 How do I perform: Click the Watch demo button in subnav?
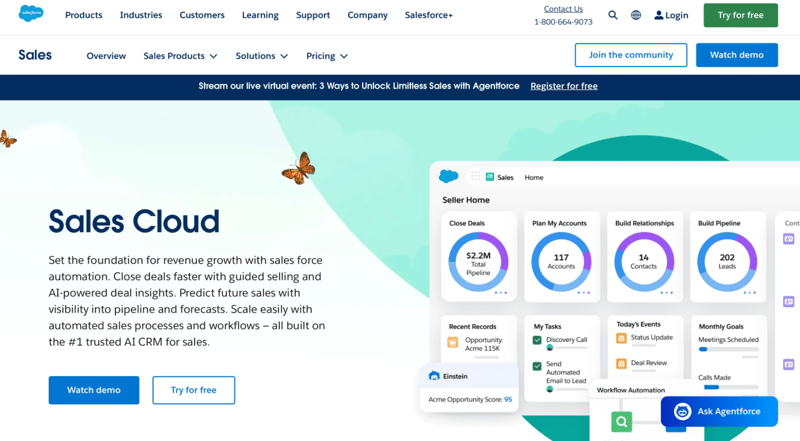click(737, 55)
